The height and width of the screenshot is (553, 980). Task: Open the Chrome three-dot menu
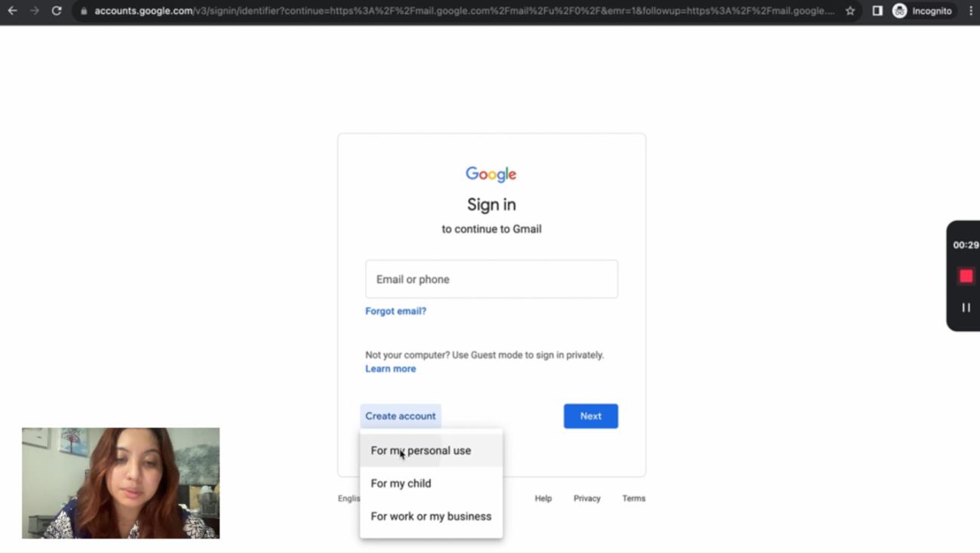[x=971, y=11]
